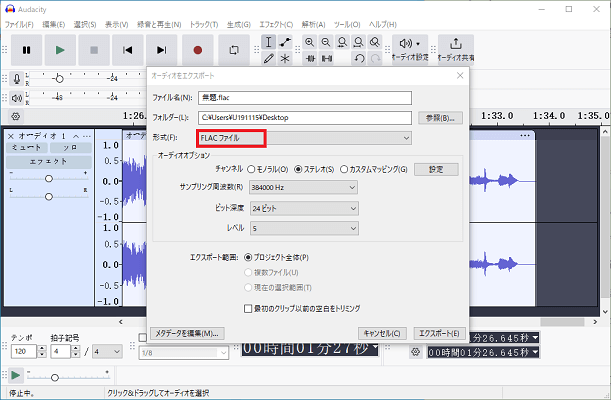Open the 形式(F) FLAC format dropdown
Viewport: 611px width, 400px height.
[x=304, y=138]
